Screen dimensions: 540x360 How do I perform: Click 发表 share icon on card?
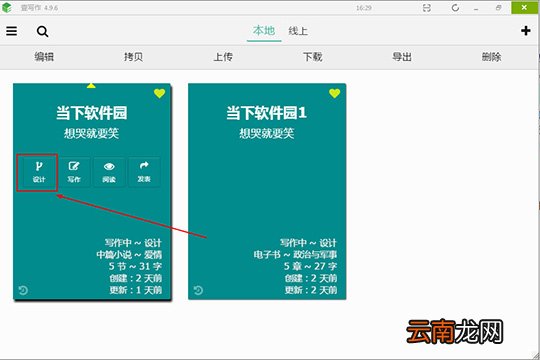pos(144,172)
